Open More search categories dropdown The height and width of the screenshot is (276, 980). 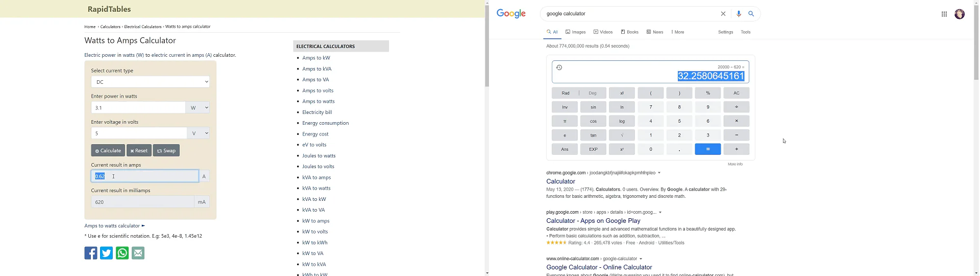pyautogui.click(x=677, y=32)
